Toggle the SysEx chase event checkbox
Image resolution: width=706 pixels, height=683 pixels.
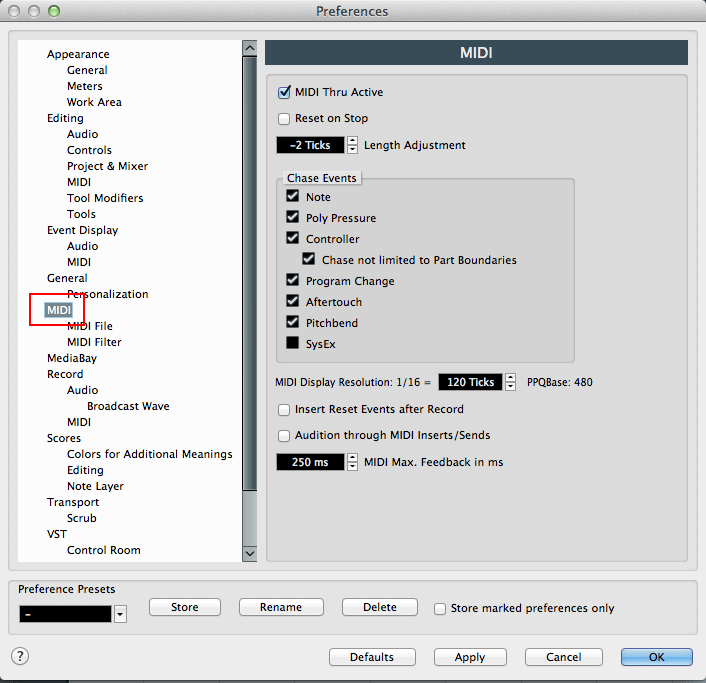coord(293,343)
